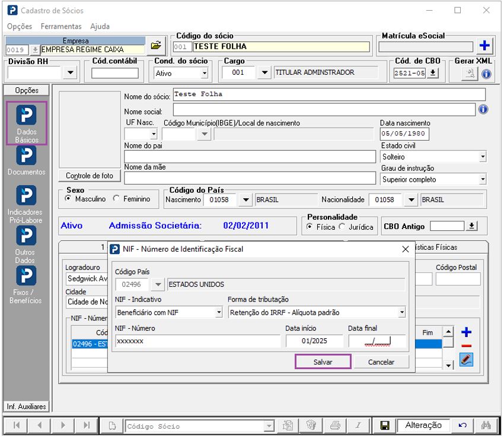
Task: Select the Jurídica personality option
Action: (342, 227)
